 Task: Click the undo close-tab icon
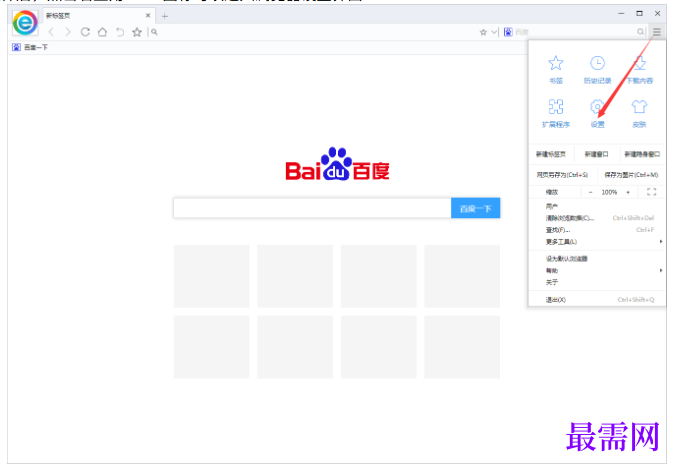120,32
